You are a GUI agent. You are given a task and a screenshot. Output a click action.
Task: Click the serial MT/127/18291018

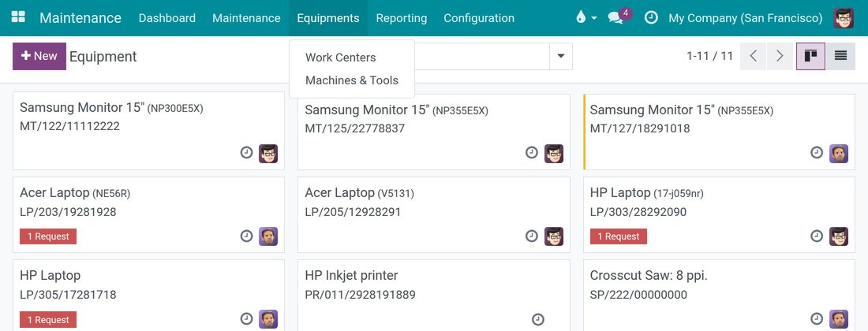click(640, 128)
